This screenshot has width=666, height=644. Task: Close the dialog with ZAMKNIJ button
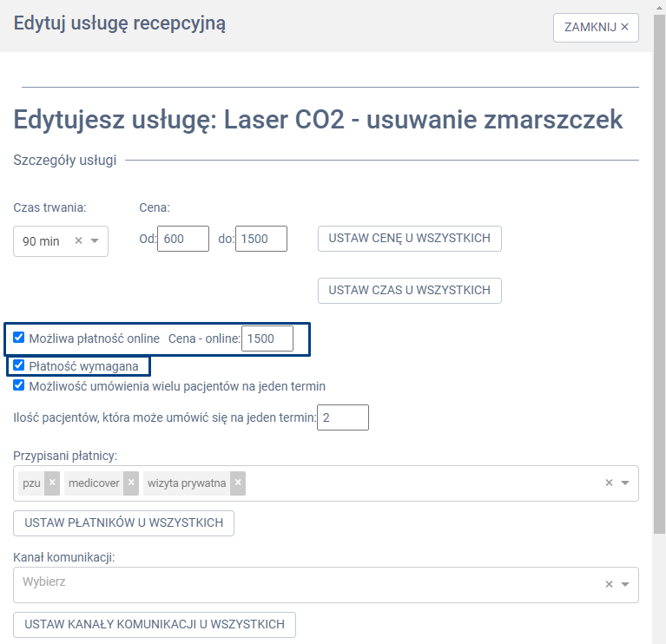[596, 27]
